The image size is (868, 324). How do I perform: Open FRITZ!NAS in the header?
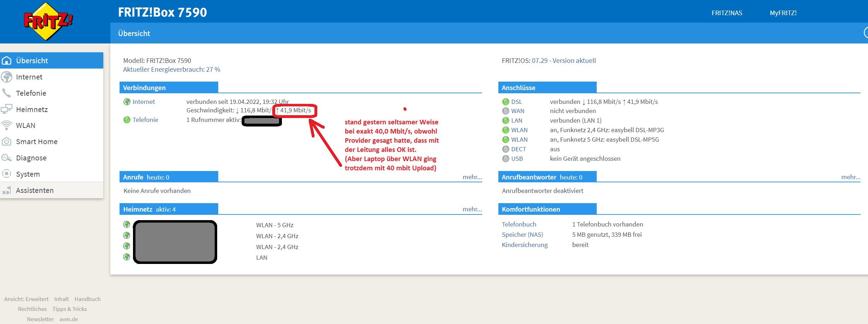pyautogui.click(x=727, y=13)
